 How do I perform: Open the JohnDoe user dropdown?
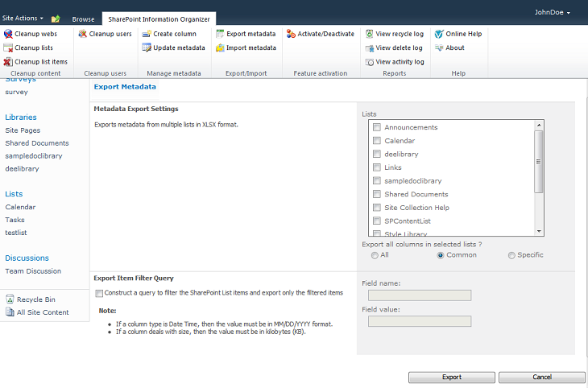tap(552, 12)
